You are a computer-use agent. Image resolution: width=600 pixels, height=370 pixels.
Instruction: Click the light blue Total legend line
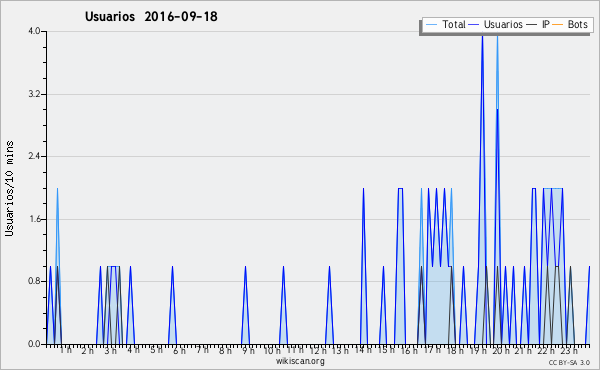coord(431,25)
